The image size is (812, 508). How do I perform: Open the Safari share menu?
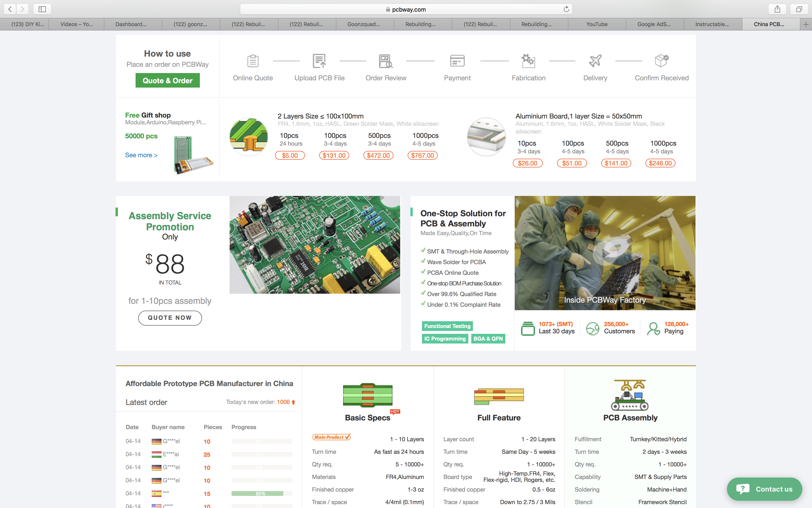(x=777, y=9)
